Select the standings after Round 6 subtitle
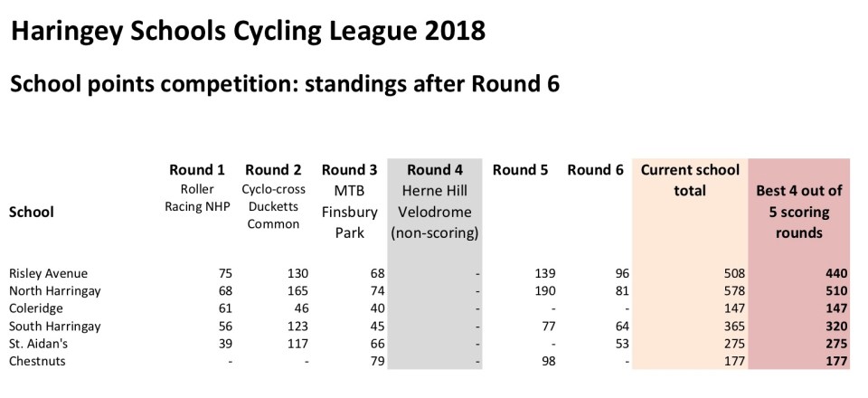 pyautogui.click(x=284, y=84)
